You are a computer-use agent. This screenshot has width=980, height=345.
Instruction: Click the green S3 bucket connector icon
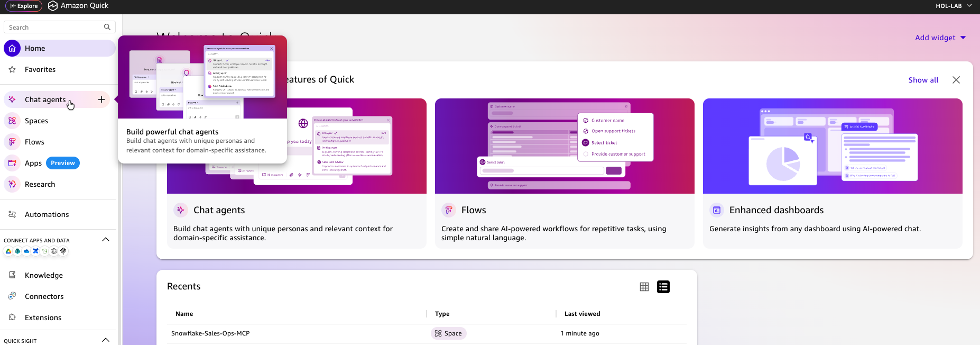tap(45, 251)
